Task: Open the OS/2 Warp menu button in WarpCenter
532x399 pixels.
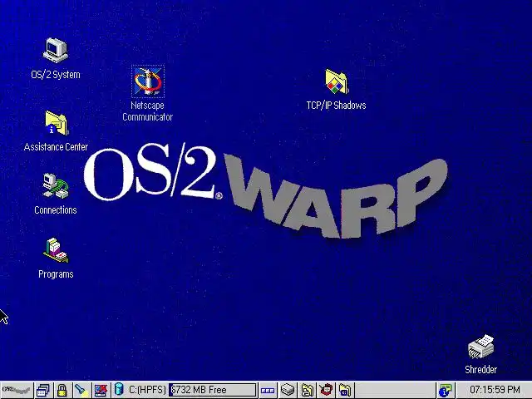Action: [17, 390]
